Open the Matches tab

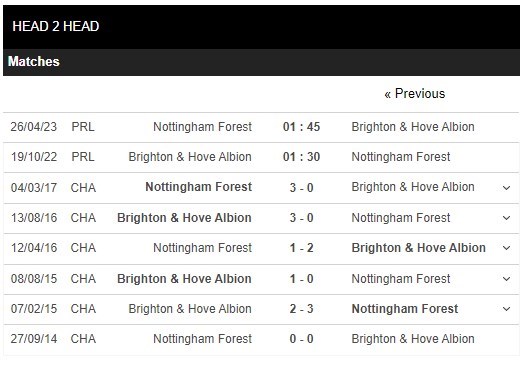[x=34, y=61]
